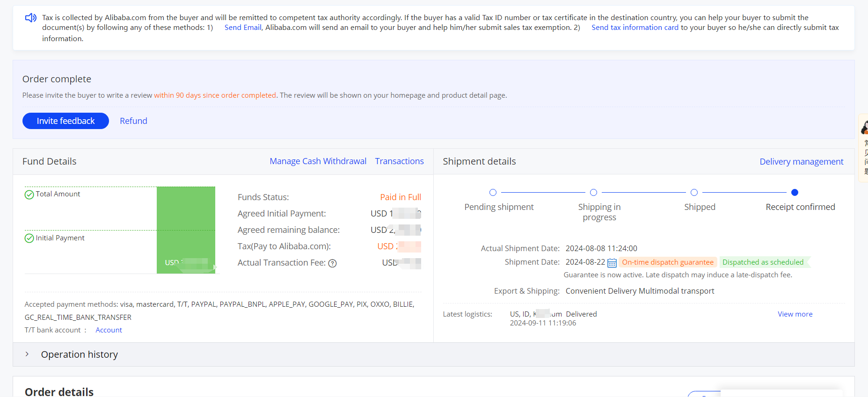Click help icon beside Actual Transaction Fee
Image resolution: width=868 pixels, height=397 pixels.
332,263
